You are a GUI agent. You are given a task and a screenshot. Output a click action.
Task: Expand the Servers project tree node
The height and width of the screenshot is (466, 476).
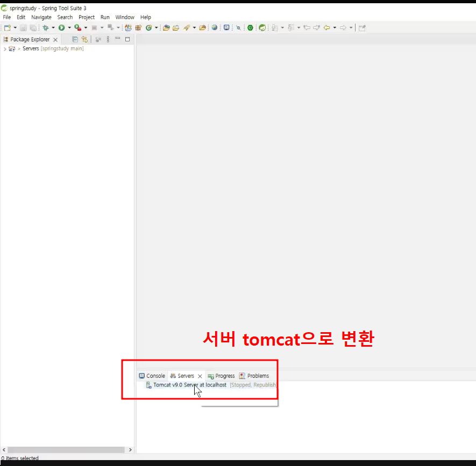[x=4, y=49]
